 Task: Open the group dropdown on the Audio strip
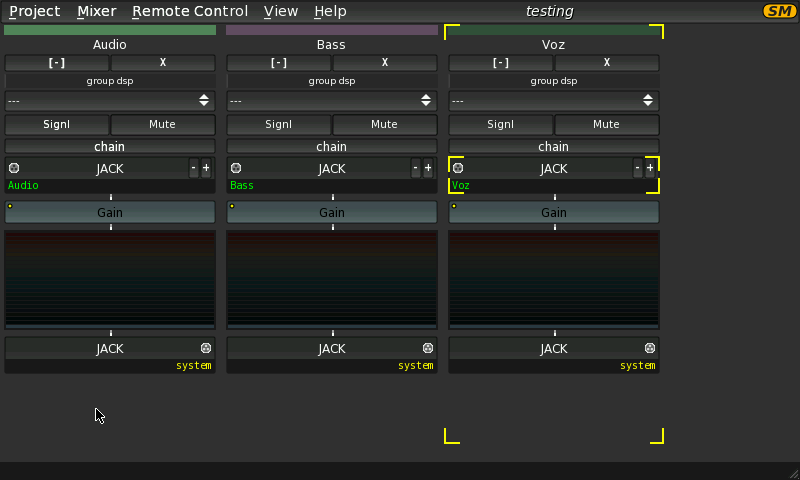coord(110,100)
